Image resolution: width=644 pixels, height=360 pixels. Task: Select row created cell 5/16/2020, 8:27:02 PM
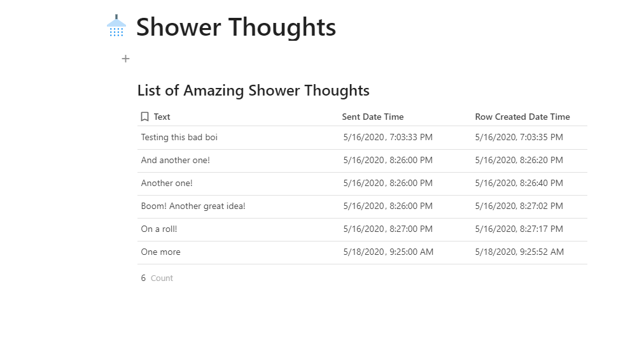[519, 206]
